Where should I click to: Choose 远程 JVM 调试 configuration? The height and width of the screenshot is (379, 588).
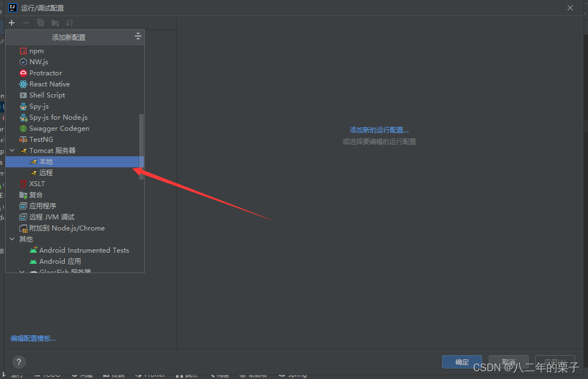coord(75,217)
